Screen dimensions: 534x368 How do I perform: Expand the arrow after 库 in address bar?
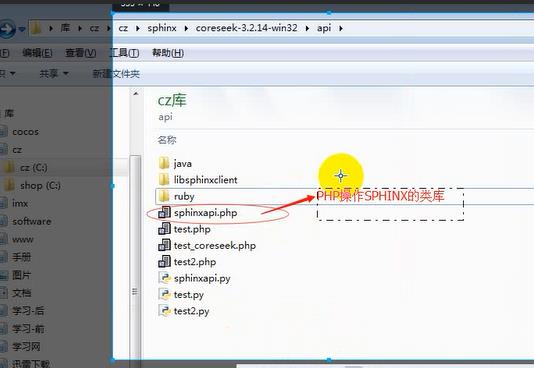(80, 28)
